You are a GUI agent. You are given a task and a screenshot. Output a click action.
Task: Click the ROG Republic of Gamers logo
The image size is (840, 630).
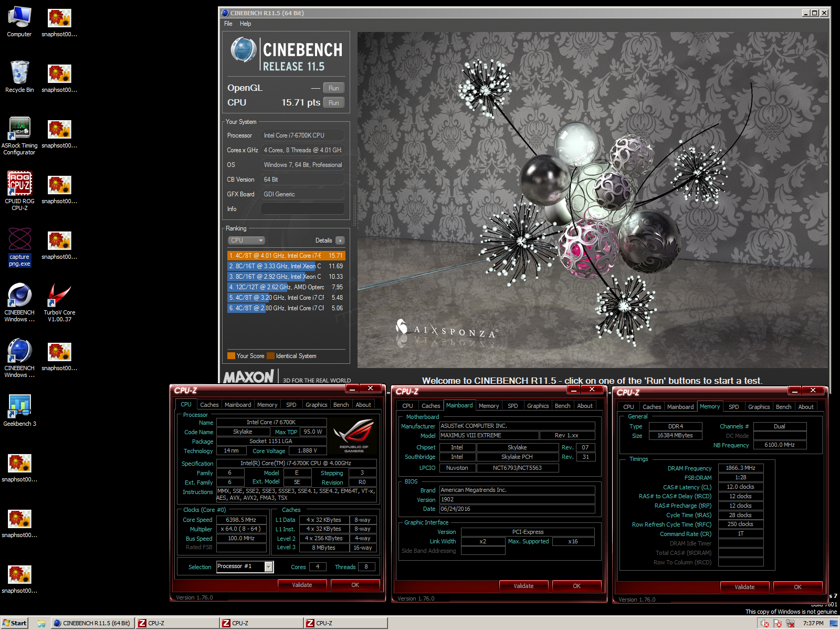point(354,436)
